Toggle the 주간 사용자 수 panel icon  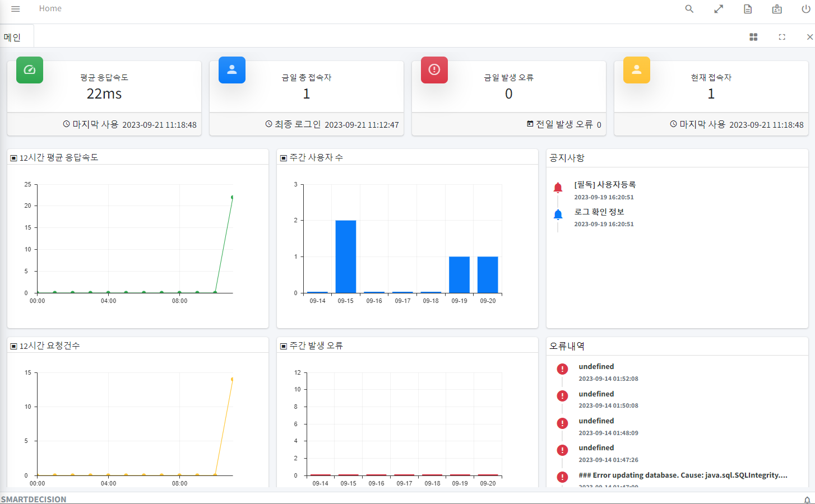(283, 158)
